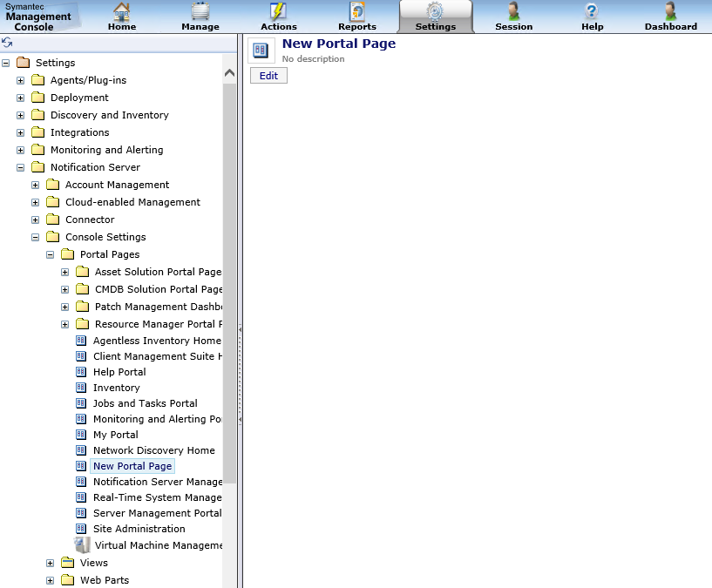Click the Help question mark icon
The image size is (712, 588).
click(x=592, y=11)
